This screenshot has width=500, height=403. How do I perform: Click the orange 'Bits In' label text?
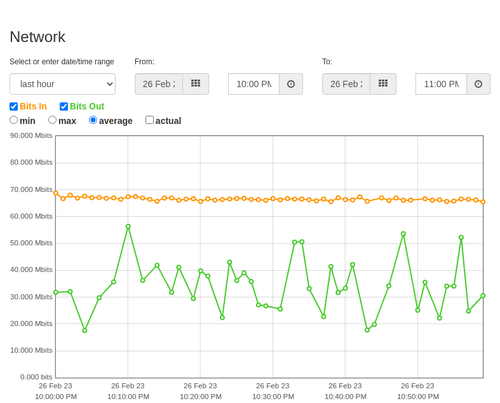[33, 106]
